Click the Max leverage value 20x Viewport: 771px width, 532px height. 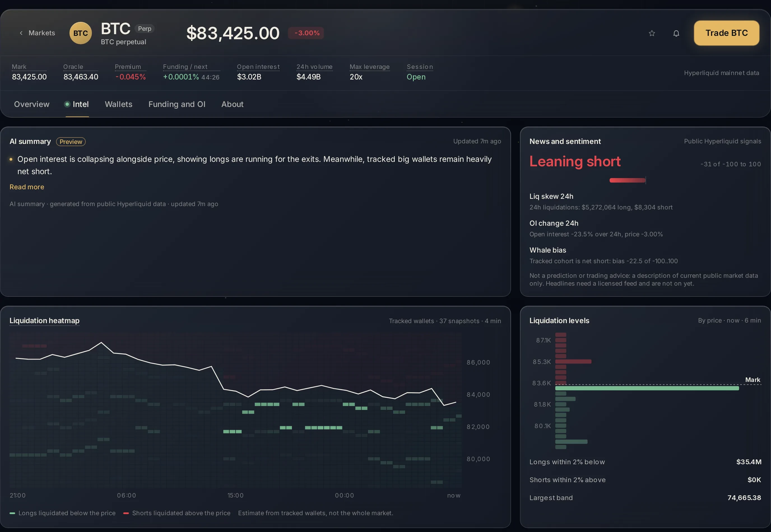[x=356, y=77]
